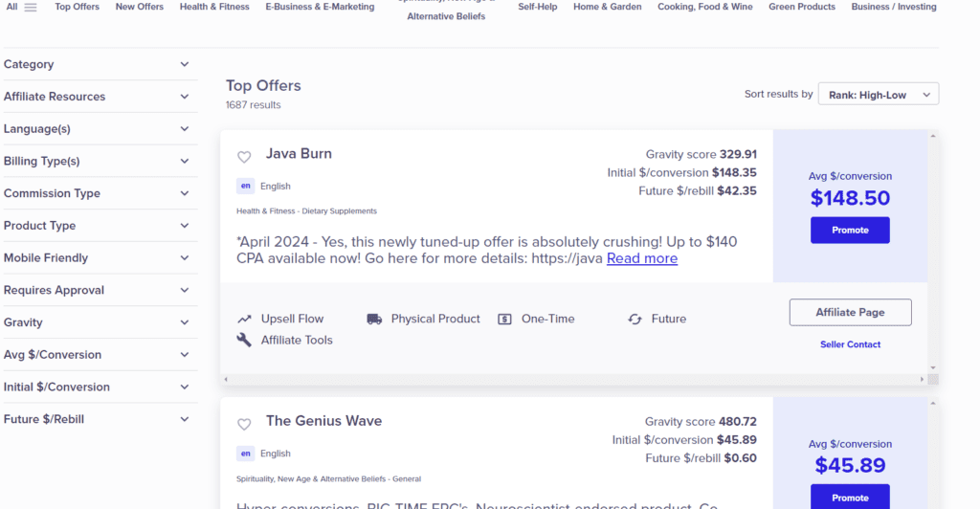Open the All categories hamburger menu icon
This screenshot has width=980, height=509.
click(x=31, y=8)
